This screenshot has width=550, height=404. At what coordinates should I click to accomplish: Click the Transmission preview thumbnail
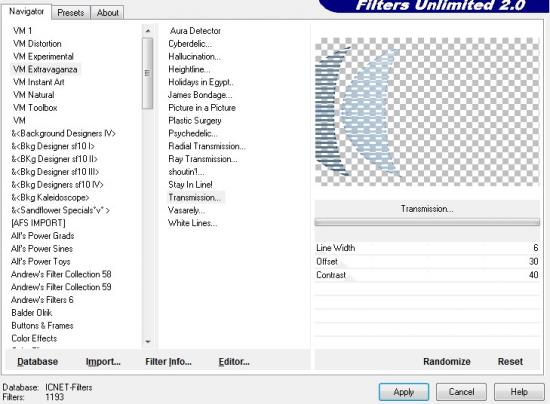[x=427, y=112]
